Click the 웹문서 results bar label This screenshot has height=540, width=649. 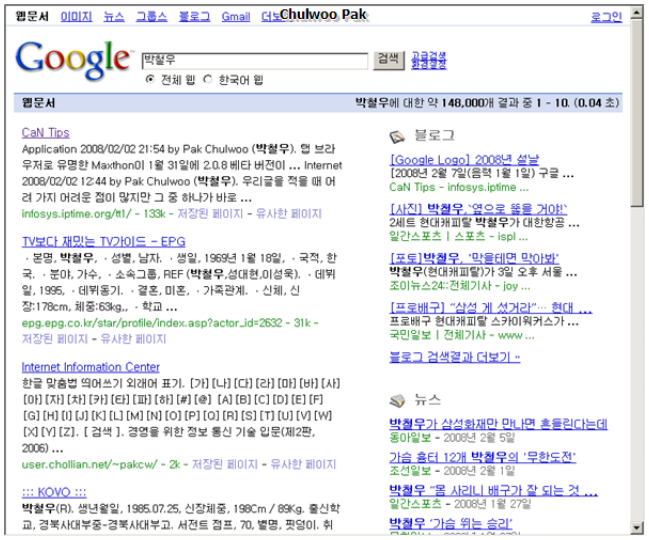38,103
